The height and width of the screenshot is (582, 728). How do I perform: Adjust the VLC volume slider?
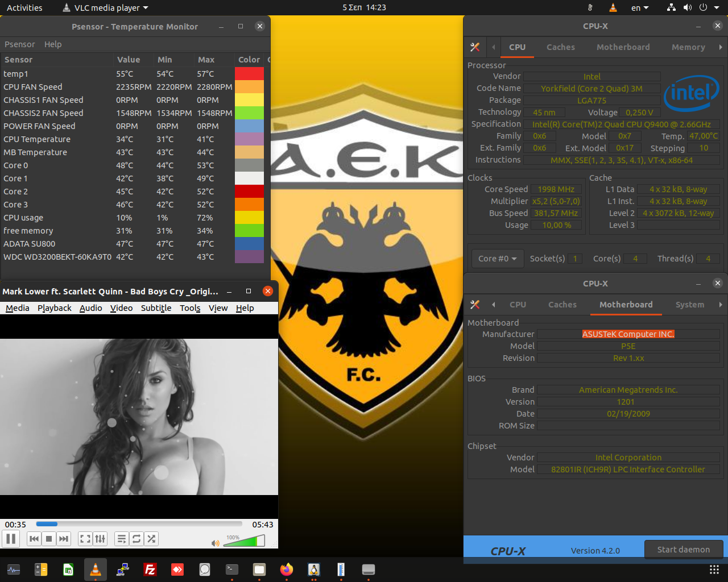click(x=244, y=541)
